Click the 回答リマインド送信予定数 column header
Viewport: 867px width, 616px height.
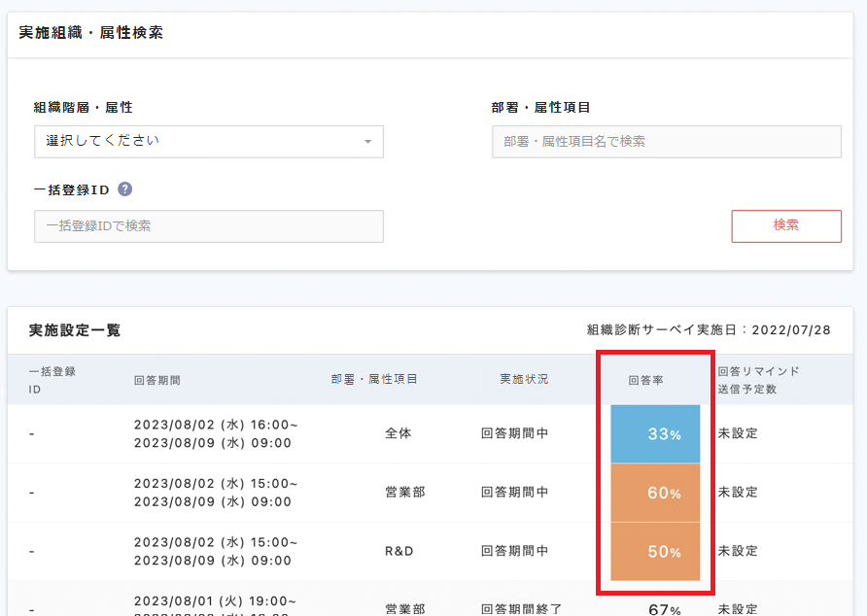click(758, 380)
